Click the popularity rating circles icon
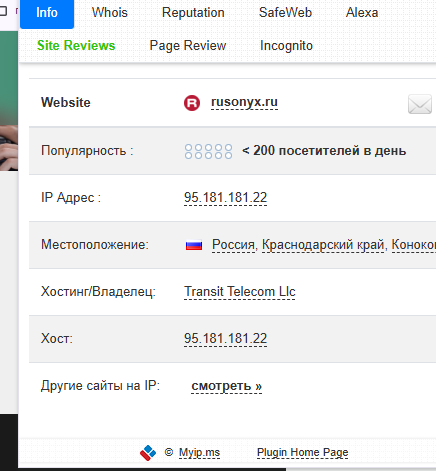Image resolution: width=436 pixels, height=471 pixels. click(x=208, y=151)
